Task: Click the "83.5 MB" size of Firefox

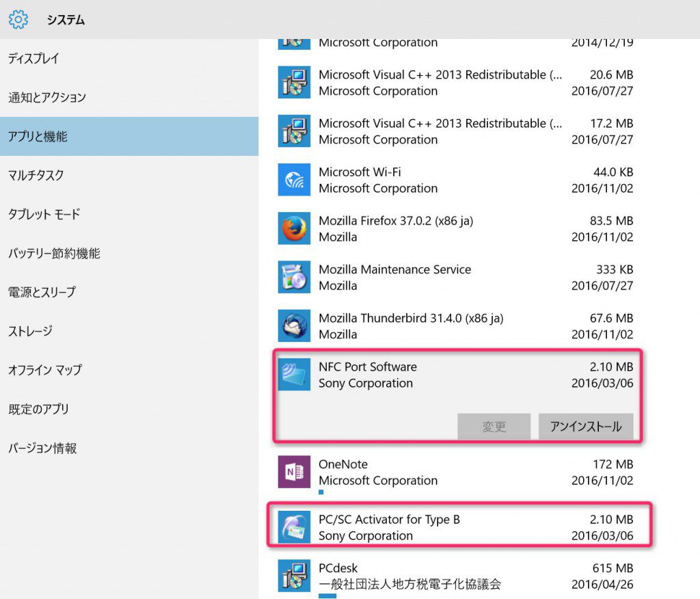Action: 611,221
